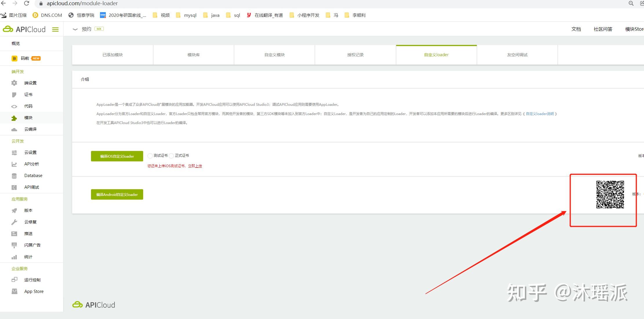The image size is (644, 319).
Task: Click the 统计 bar chart icon
Action: click(14, 257)
